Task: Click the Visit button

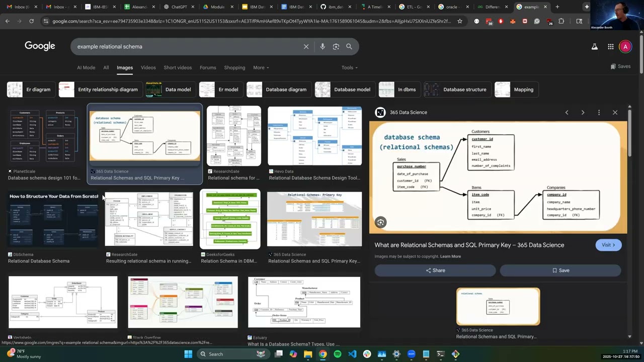Action: (608, 245)
